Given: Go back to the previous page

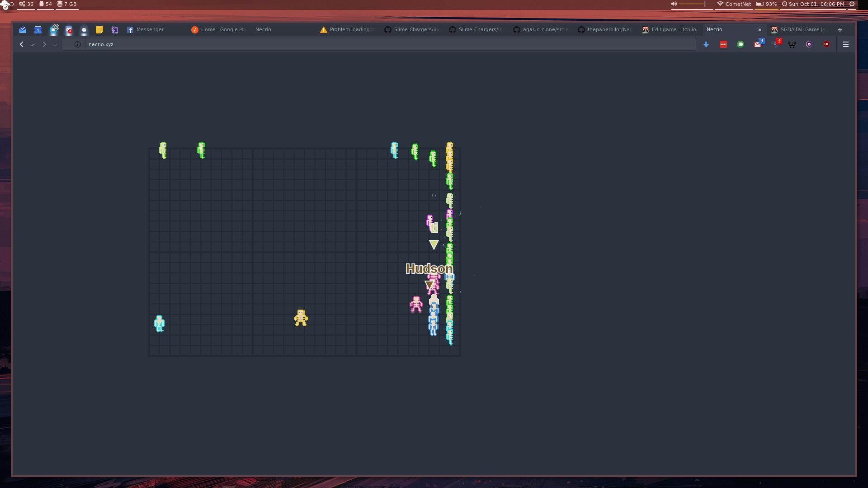Looking at the screenshot, I should pos(22,44).
